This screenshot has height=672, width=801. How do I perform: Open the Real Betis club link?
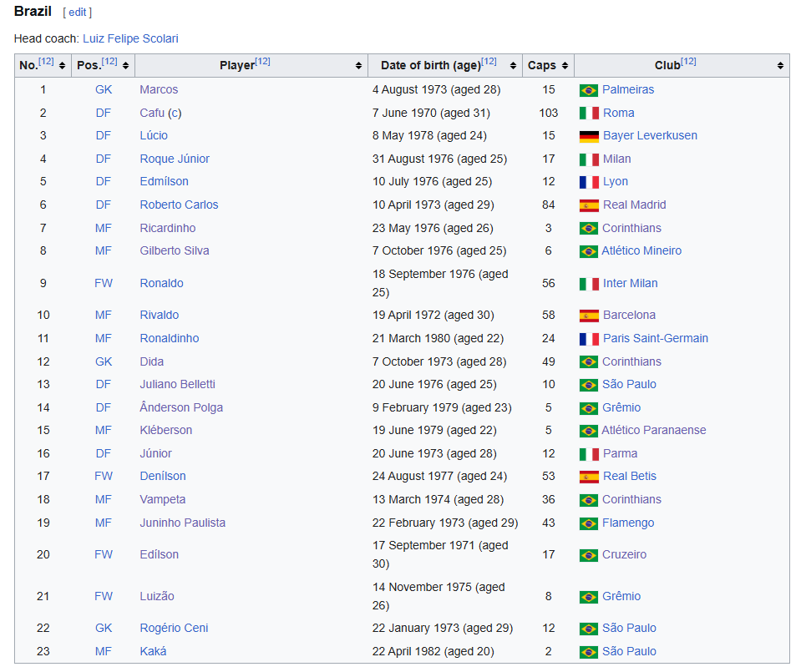[630, 477]
